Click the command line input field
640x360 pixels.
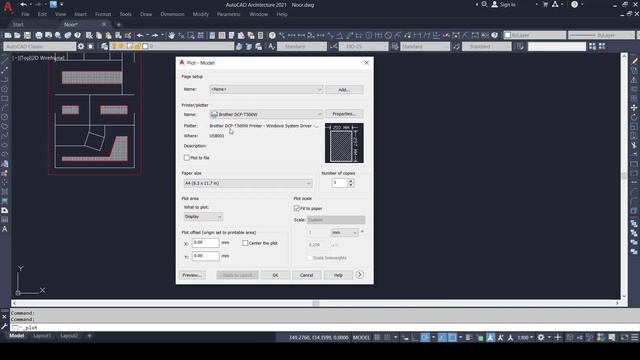coord(324,327)
